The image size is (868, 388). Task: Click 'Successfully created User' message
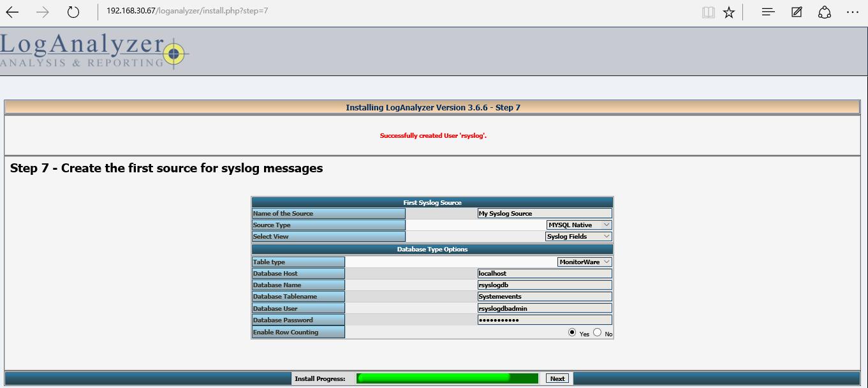click(x=434, y=135)
